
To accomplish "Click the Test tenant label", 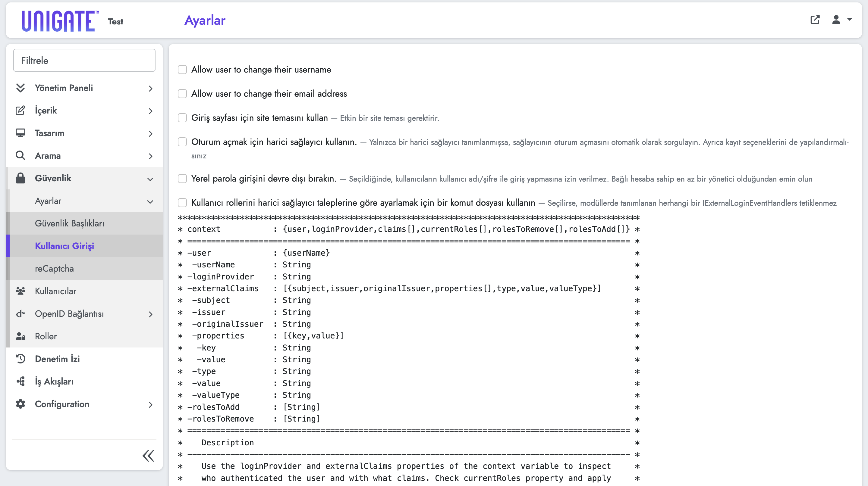I will 115,22.
